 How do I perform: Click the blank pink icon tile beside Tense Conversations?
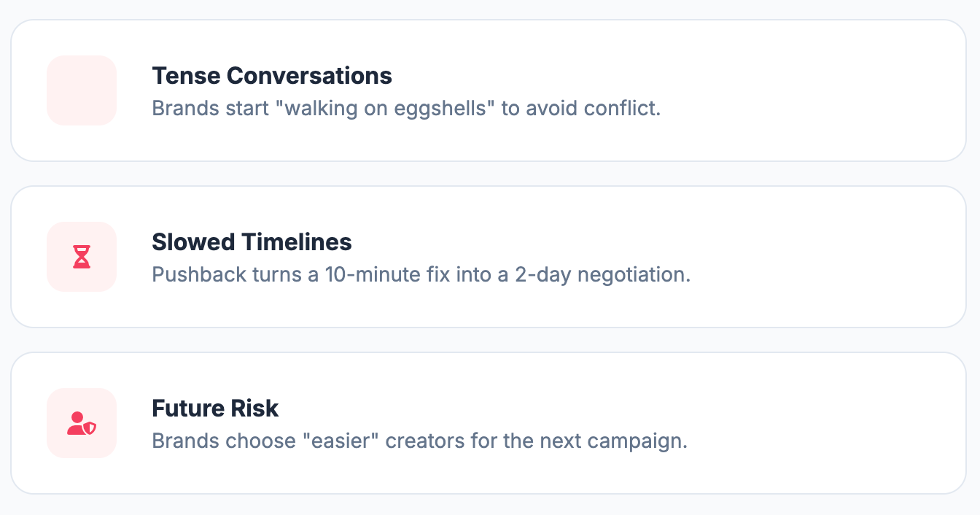[82, 90]
